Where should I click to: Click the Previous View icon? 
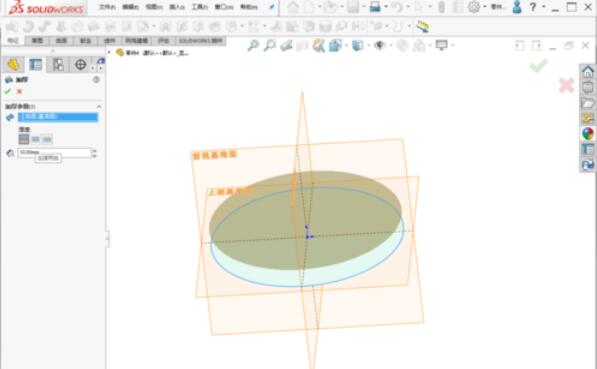click(x=286, y=45)
